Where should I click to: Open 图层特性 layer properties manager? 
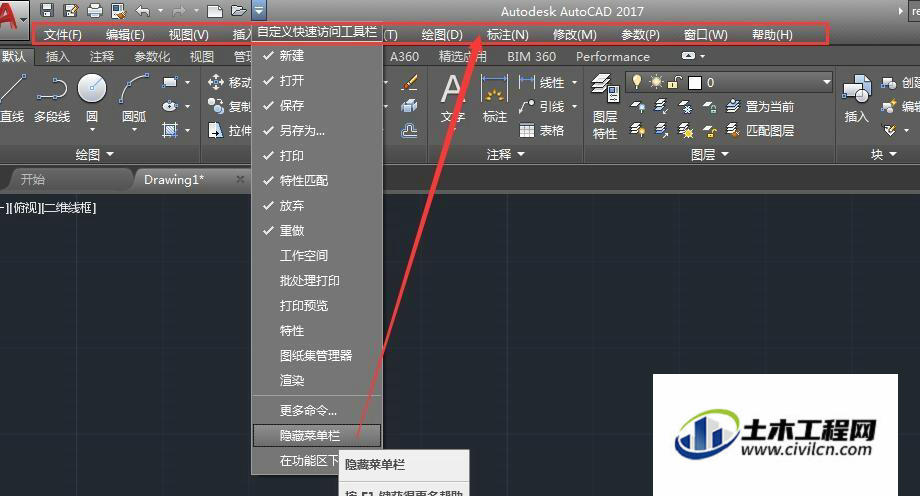pos(605,107)
